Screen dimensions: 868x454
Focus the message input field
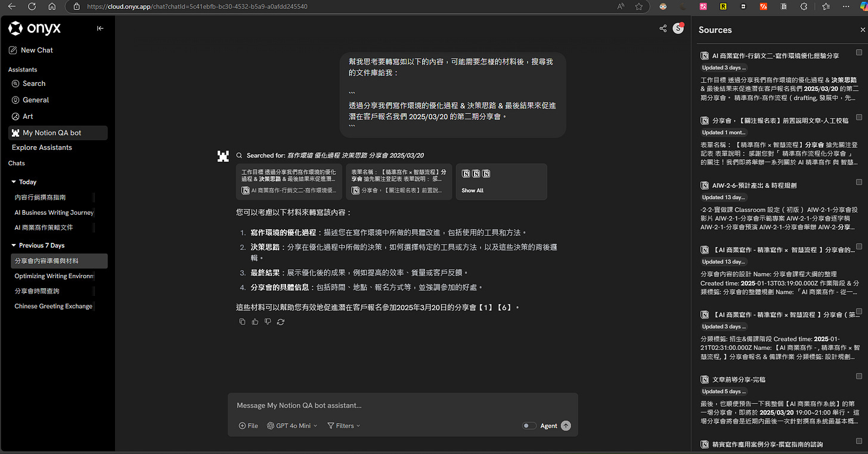point(402,405)
